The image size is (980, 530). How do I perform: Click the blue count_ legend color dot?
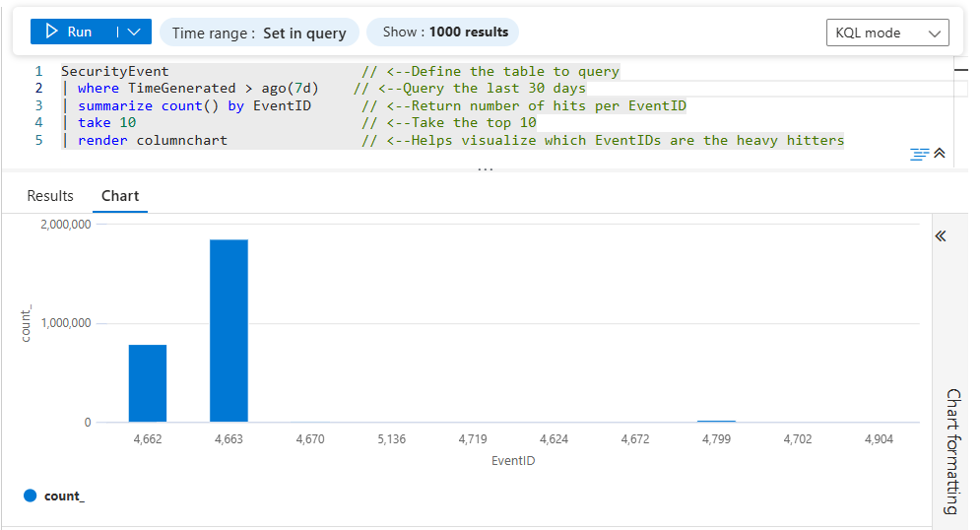[x=30, y=496]
